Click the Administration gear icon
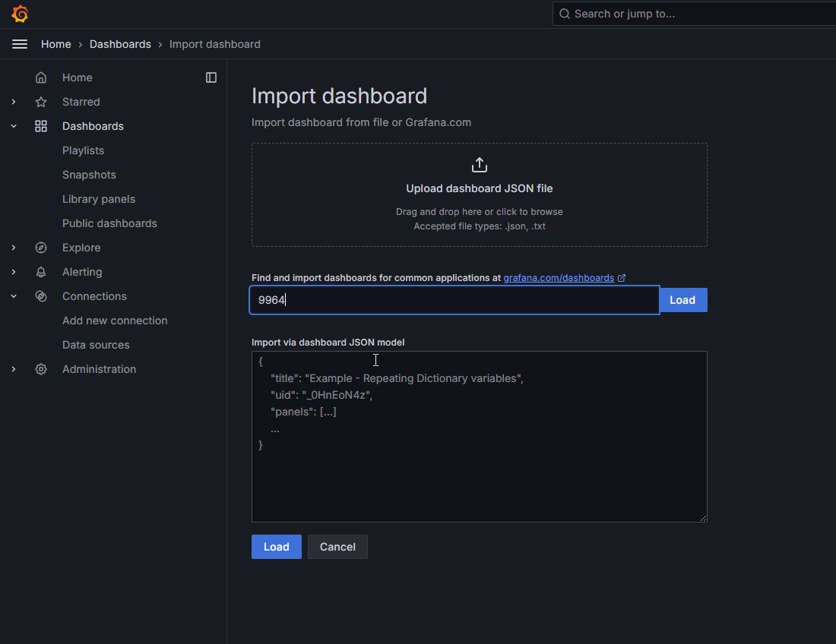This screenshot has width=836, height=644. coord(41,369)
